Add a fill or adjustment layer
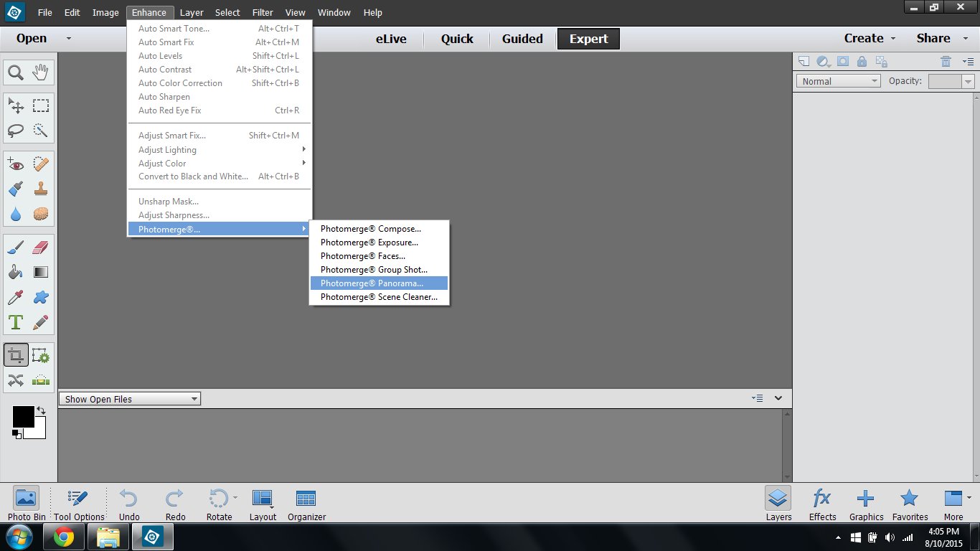Screen dimensions: 980x551 [824, 62]
